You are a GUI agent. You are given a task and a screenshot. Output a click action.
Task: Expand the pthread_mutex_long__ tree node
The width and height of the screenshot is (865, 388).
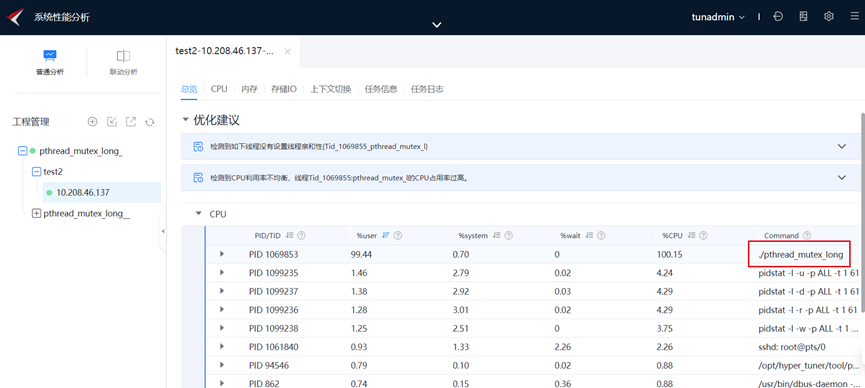(36, 214)
